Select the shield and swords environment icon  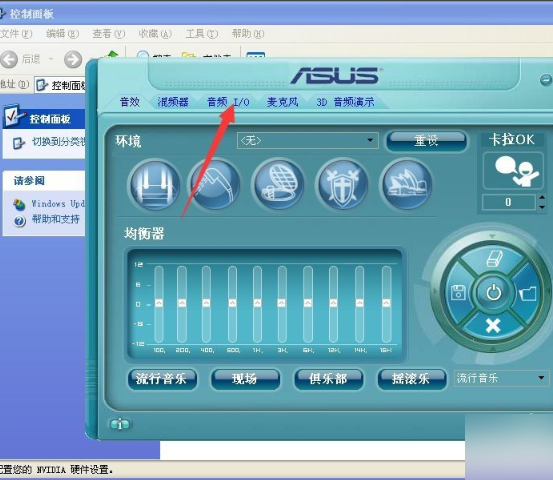point(342,185)
